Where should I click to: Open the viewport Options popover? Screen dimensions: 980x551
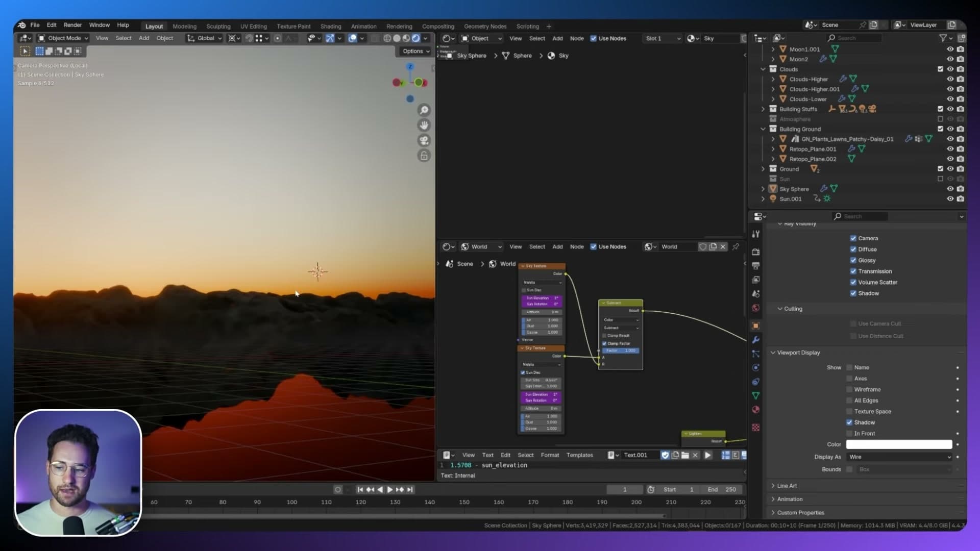(415, 51)
